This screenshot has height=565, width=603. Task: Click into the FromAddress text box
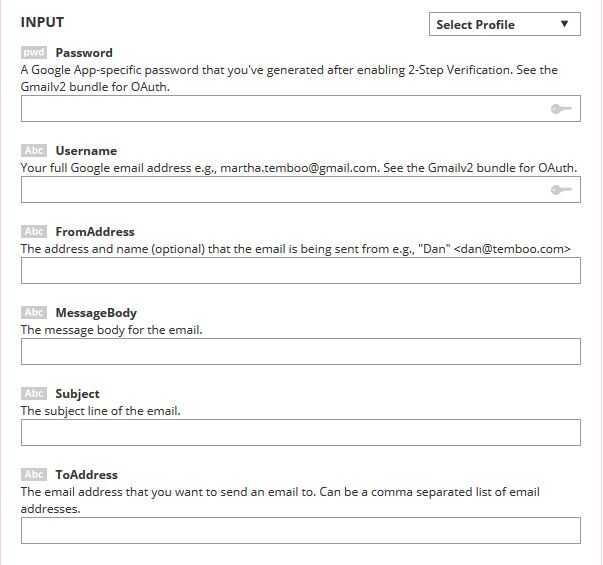300,271
